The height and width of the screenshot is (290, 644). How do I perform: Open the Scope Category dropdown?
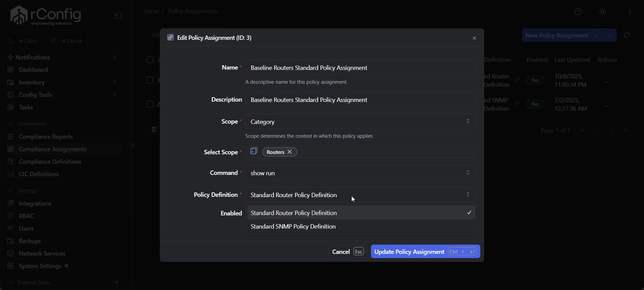coord(361,122)
